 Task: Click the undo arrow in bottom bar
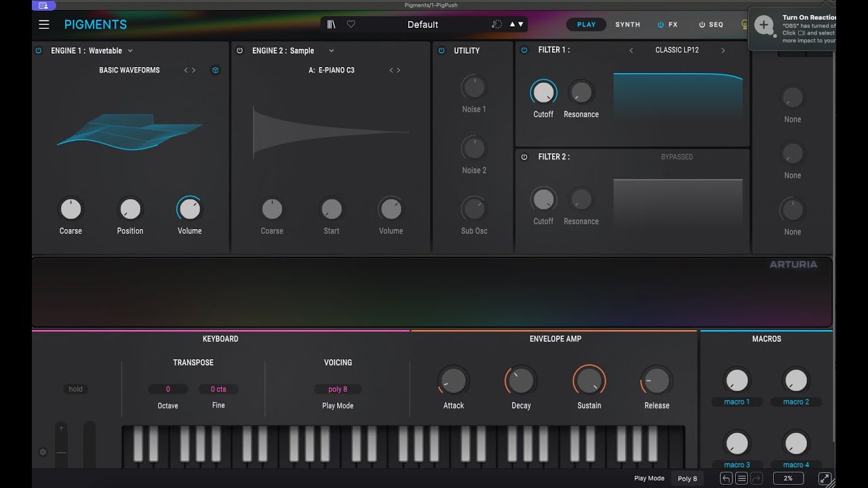pyautogui.click(x=726, y=478)
